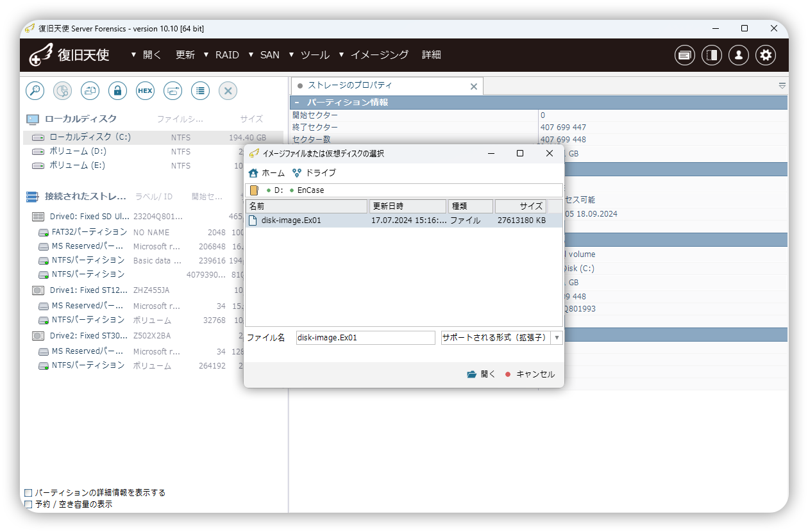The image size is (808, 532).
Task: Select Drive1: Fixed ST12 storage
Action: tap(88, 290)
